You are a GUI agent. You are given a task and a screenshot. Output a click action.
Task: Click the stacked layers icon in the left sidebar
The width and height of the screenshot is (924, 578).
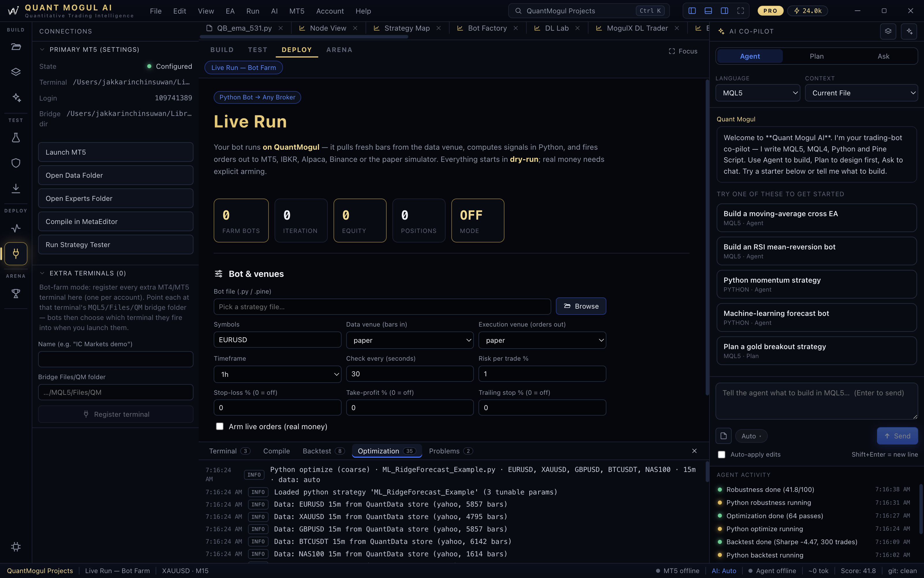pos(16,72)
